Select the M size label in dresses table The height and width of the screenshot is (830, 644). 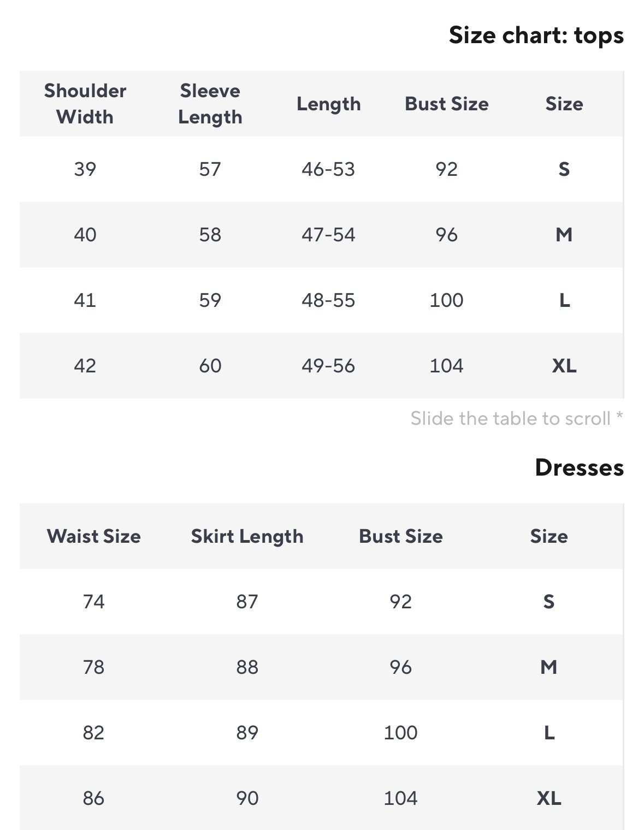point(549,667)
